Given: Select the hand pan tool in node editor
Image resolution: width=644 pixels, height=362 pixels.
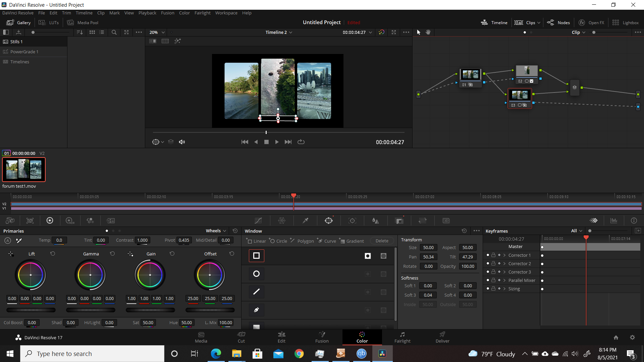Looking at the screenshot, I should click(428, 32).
